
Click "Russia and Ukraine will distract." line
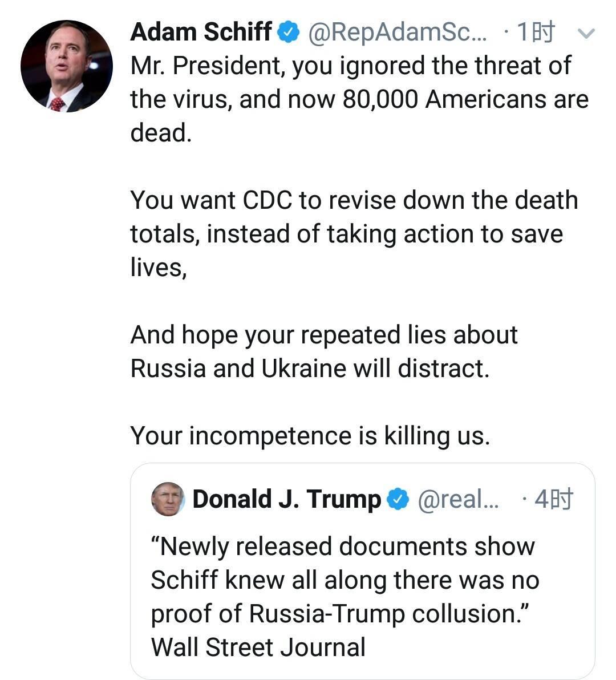(310, 369)
